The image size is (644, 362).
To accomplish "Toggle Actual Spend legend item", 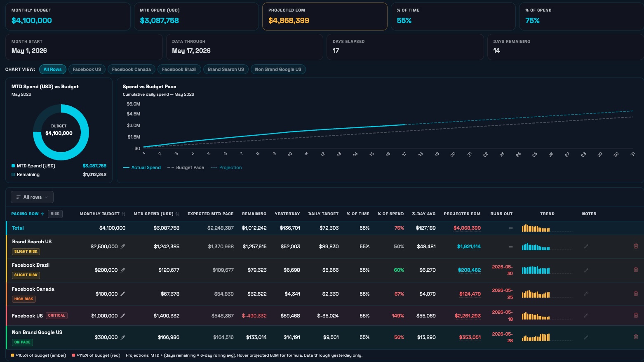I will pos(142,167).
